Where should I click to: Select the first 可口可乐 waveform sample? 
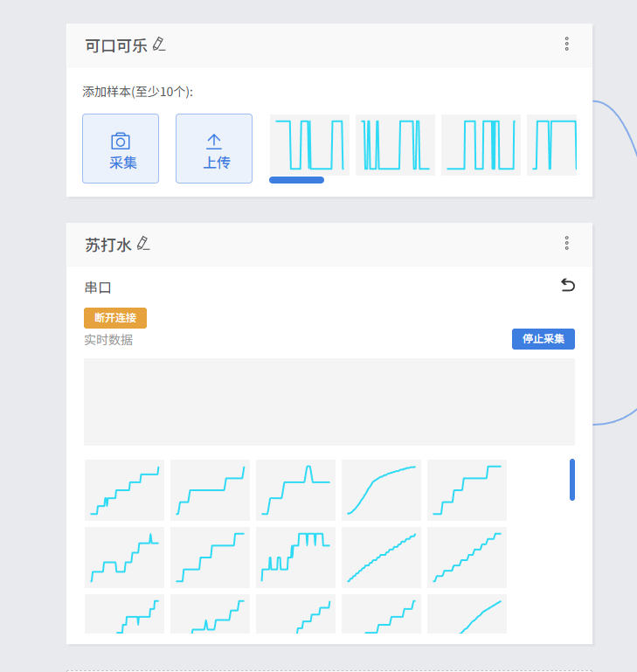[309, 145]
